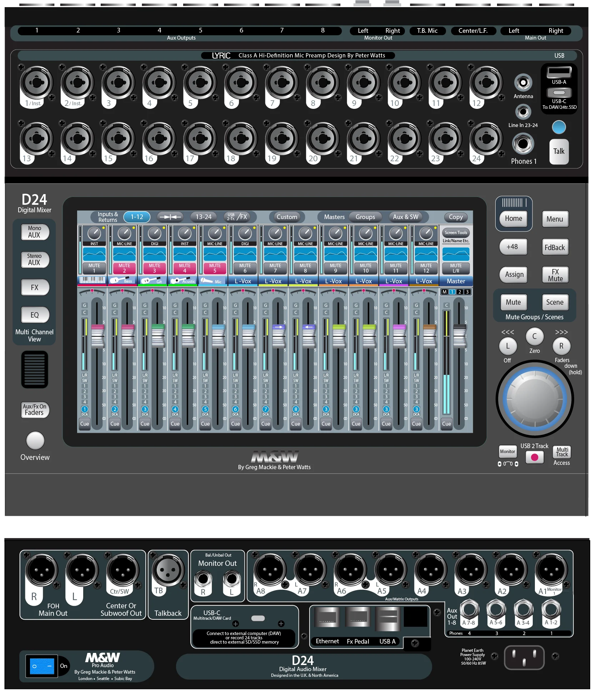The height and width of the screenshot is (700, 592).
Task: Open Screen Tools on the Master strip
Action: click(456, 232)
